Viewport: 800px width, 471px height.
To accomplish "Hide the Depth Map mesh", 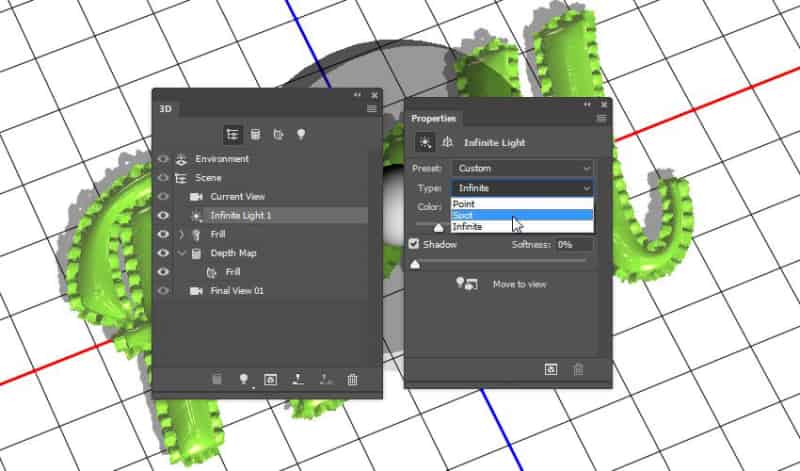I will [163, 253].
